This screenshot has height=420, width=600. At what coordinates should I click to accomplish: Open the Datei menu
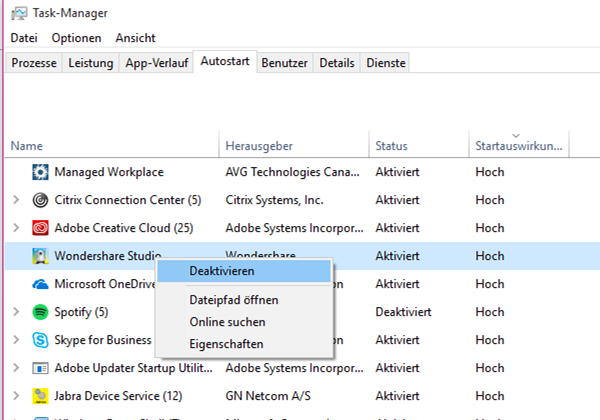pos(24,38)
